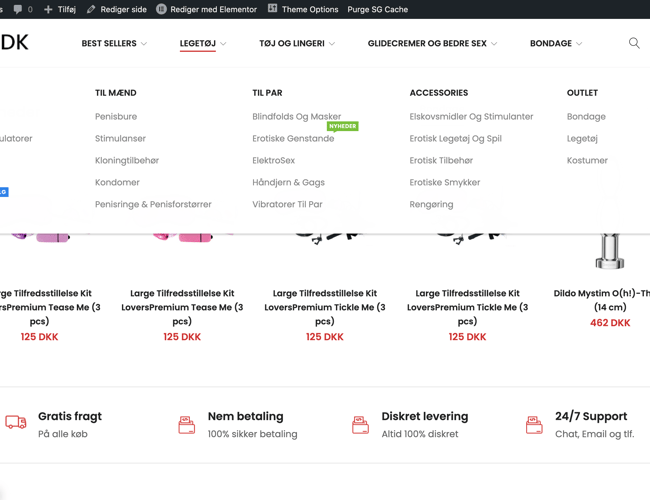The width and height of the screenshot is (650, 500).
Task: Go to Rengøring under Accessories
Action: (431, 204)
